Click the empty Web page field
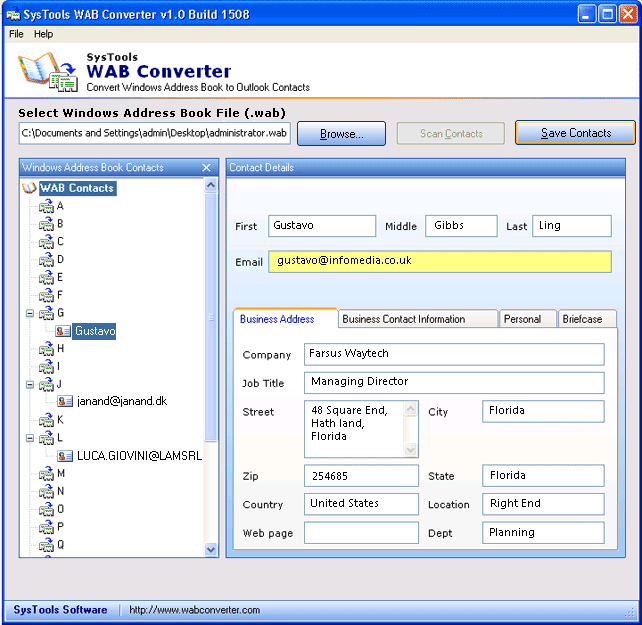Screen dimensions: 642x625 point(362,533)
